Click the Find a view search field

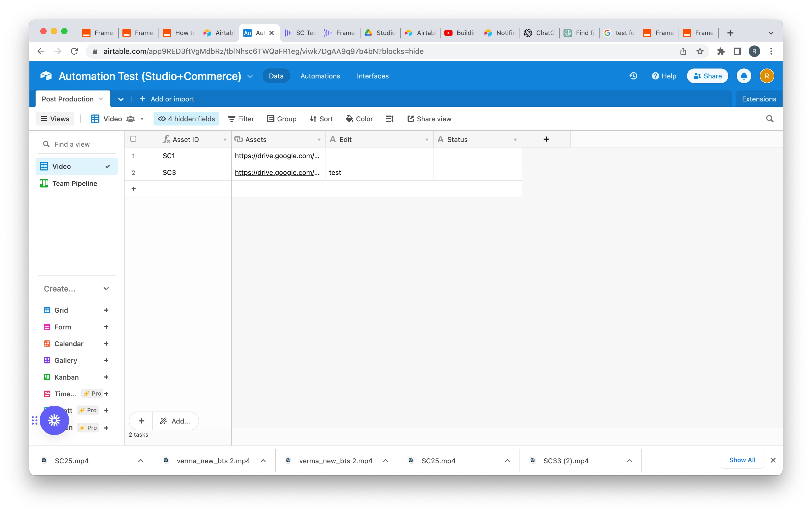pos(77,144)
